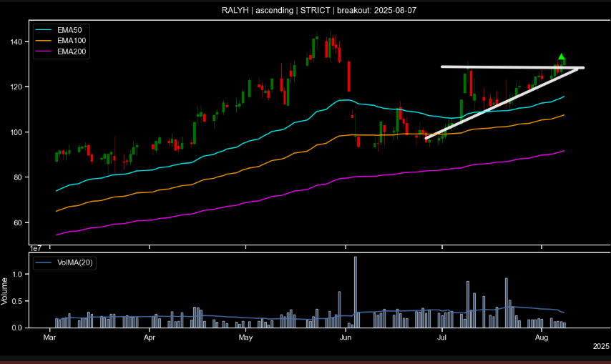Click the Mar date axis label
Viewport: 611px width, 364px height.
(x=49, y=337)
